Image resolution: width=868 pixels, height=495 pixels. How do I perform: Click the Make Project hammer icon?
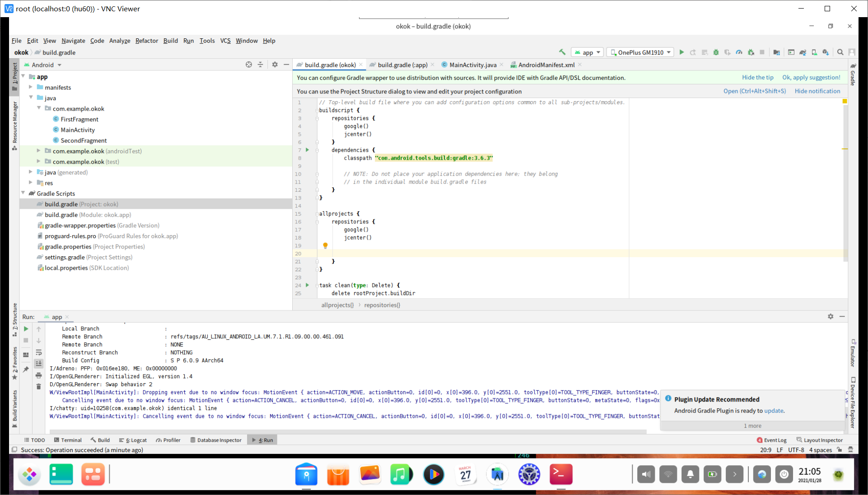click(562, 52)
